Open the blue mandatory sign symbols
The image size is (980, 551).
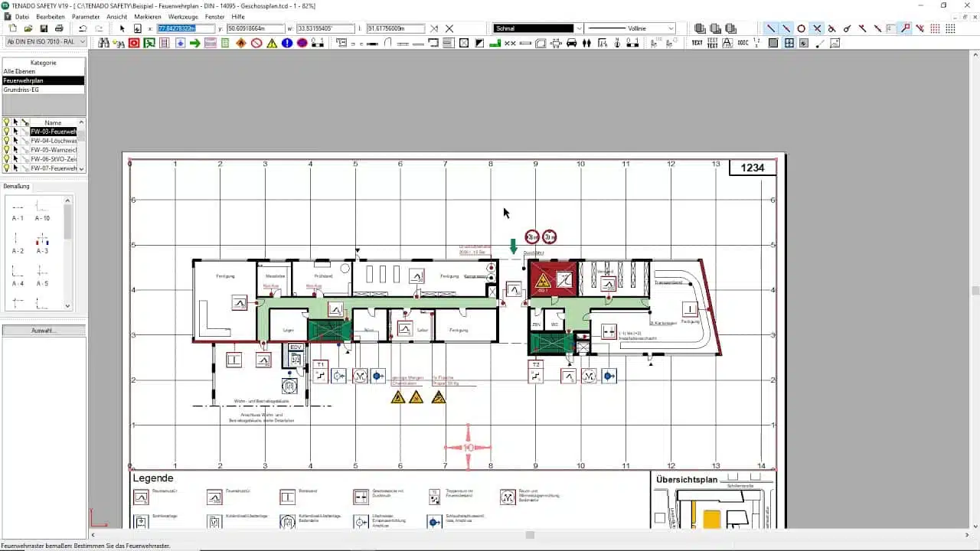[x=287, y=43]
